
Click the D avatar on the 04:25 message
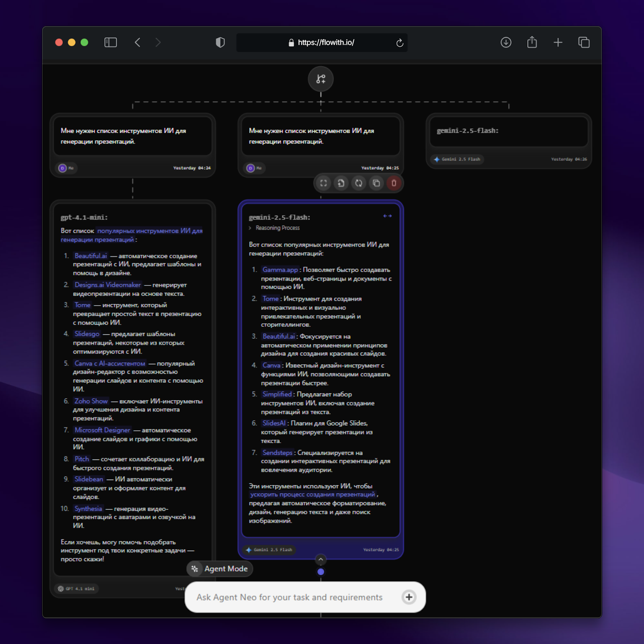tap(250, 168)
